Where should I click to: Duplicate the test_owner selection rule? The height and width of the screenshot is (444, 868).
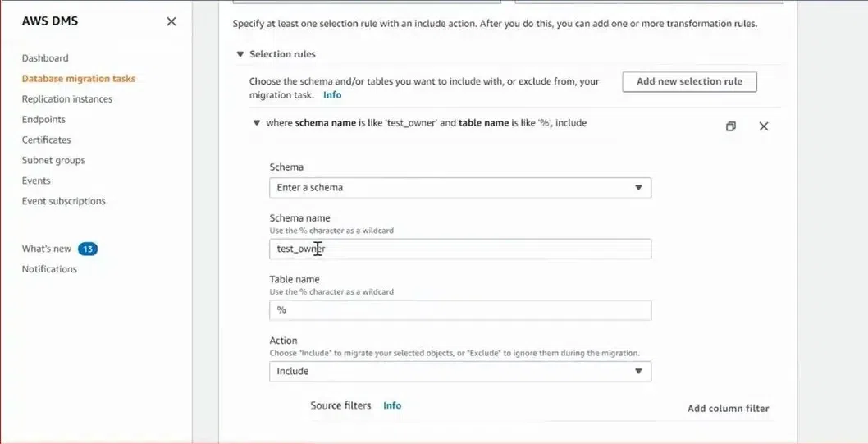pyautogui.click(x=731, y=126)
